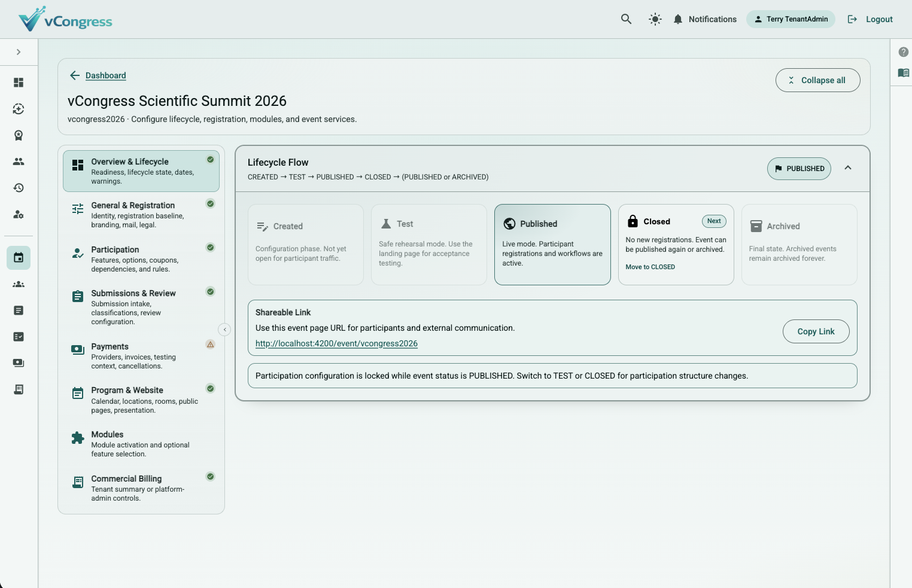Click the Payments warning triangle icon
The image size is (912, 588).
pos(211,344)
